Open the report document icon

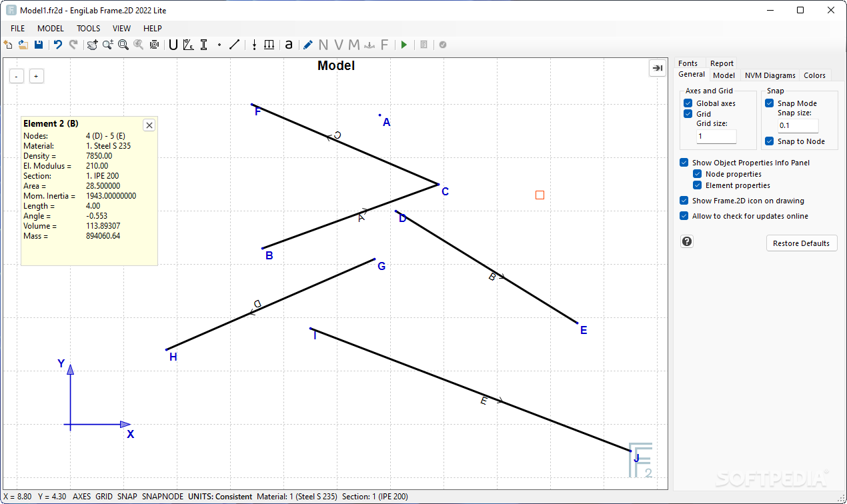point(423,45)
